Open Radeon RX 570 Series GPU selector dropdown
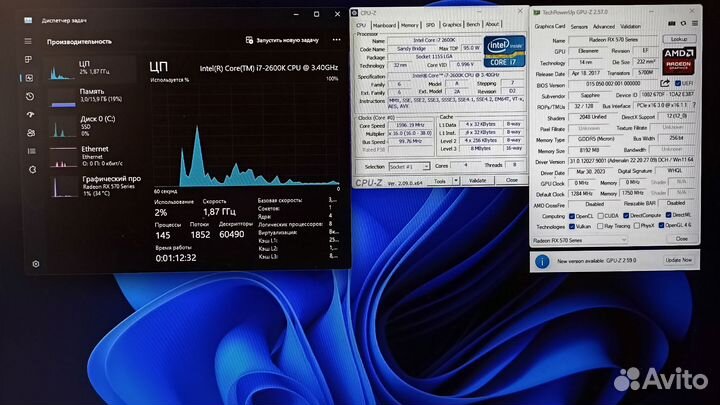Screen dimensions: 720x405 579,240
